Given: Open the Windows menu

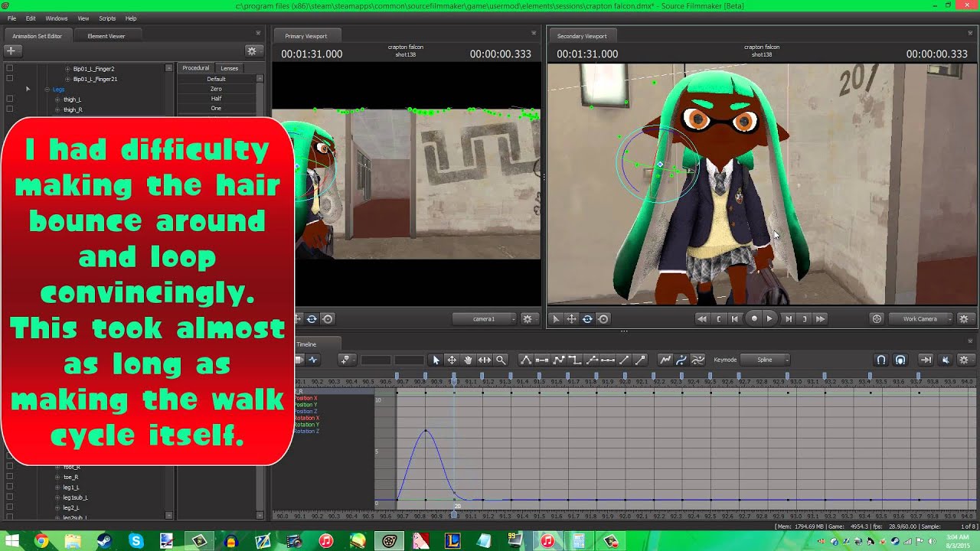Looking at the screenshot, I should (57, 18).
